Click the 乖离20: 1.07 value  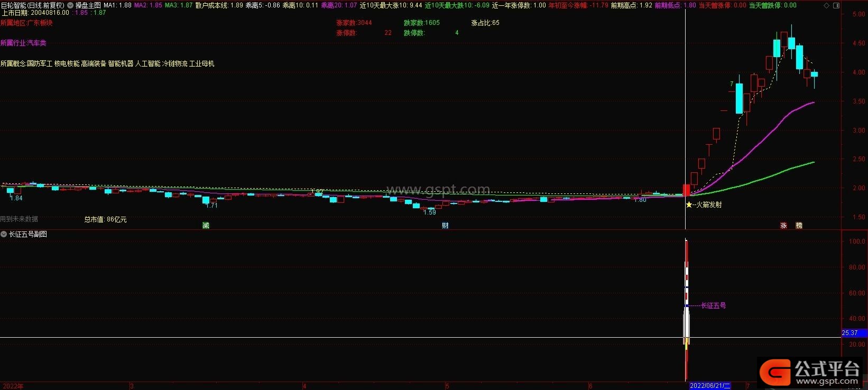pos(339,5)
